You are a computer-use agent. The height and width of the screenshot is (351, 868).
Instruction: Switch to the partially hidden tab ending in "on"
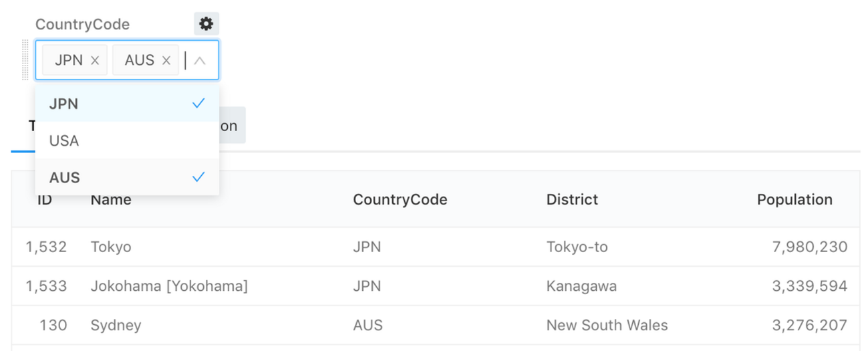231,126
